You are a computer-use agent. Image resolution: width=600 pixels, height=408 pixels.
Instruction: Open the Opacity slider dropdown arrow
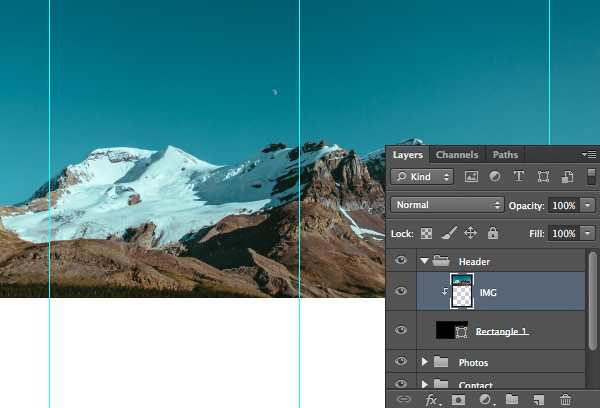pos(587,205)
